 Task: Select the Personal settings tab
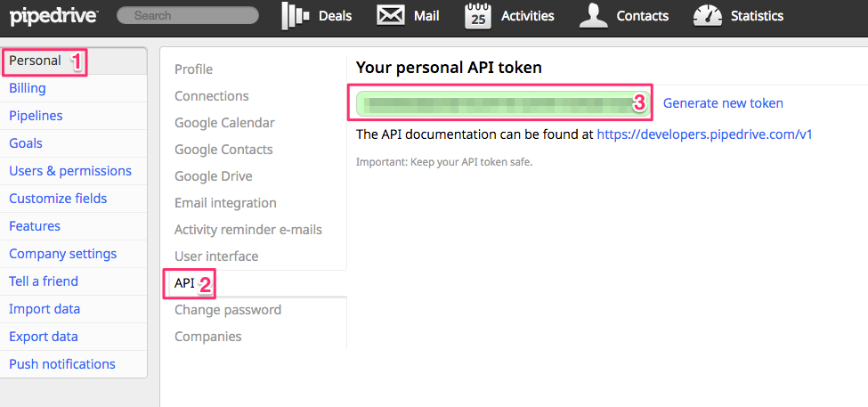point(36,61)
